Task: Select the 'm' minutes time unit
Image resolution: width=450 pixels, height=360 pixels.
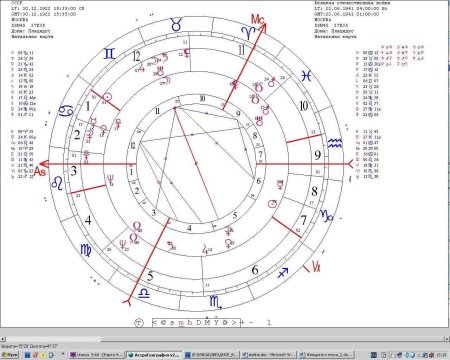Action: tap(181, 323)
